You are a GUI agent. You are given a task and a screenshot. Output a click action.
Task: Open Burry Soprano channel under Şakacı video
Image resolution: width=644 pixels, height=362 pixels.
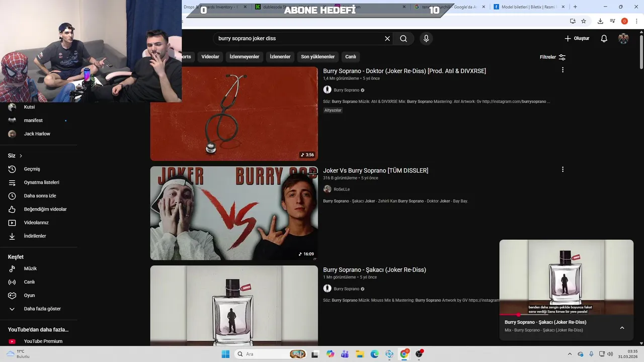tap(346, 289)
